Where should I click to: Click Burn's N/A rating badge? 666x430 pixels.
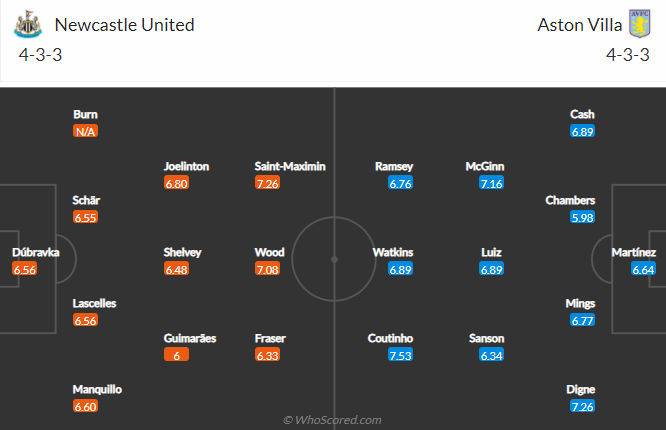pos(85,131)
